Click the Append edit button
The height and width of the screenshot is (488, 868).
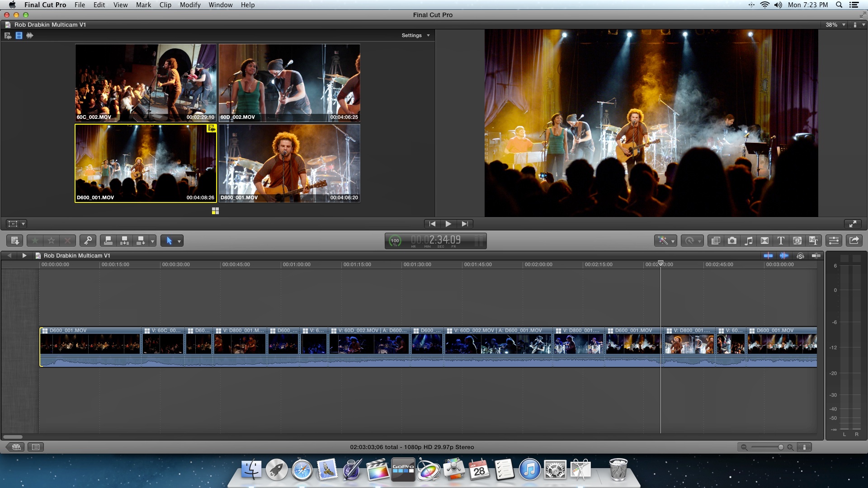(x=141, y=241)
